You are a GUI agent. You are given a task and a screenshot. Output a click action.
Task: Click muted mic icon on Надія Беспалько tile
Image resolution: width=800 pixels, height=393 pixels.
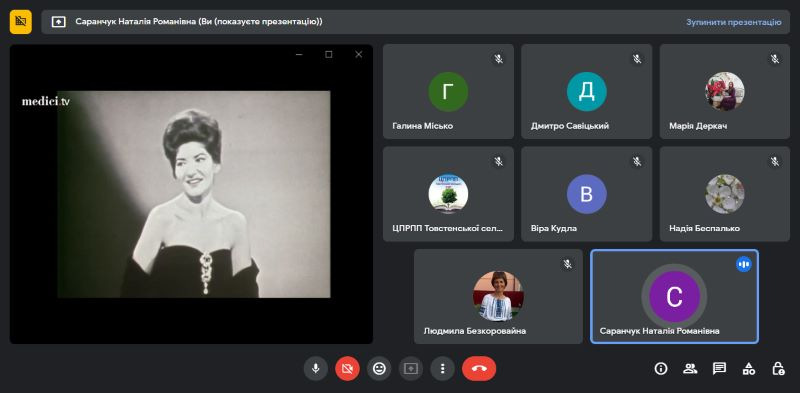pyautogui.click(x=775, y=162)
